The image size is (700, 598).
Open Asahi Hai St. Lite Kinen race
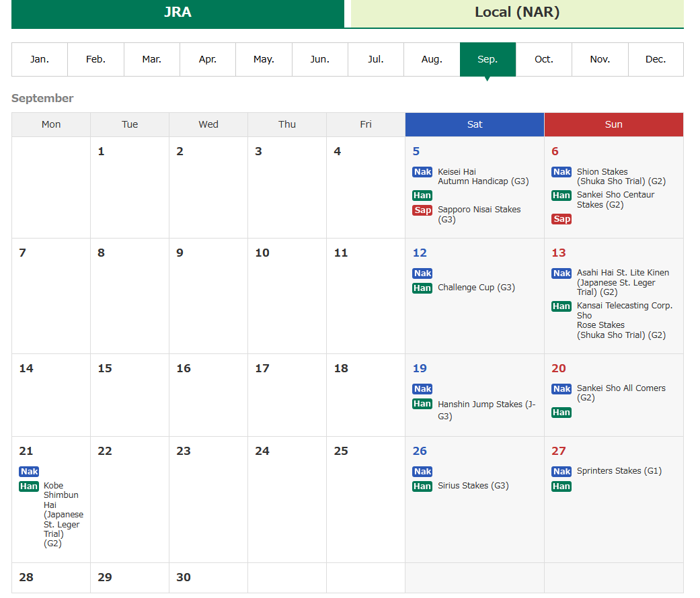tap(623, 282)
